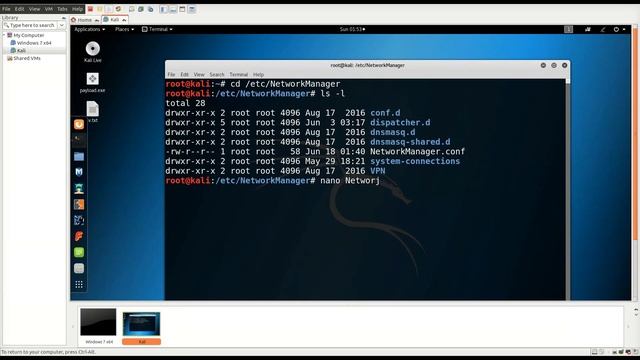Select Shared VMs in library tree
Viewport: 640px width, 360px height.
(x=24, y=58)
